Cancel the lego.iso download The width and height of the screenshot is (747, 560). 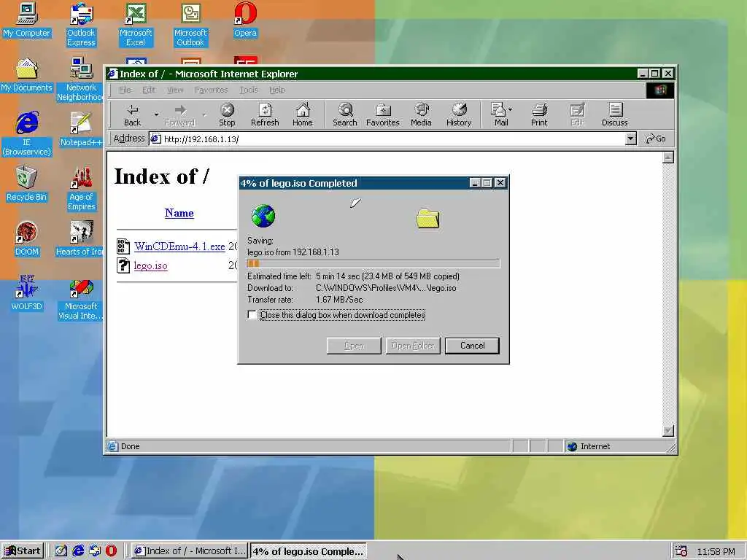point(472,346)
